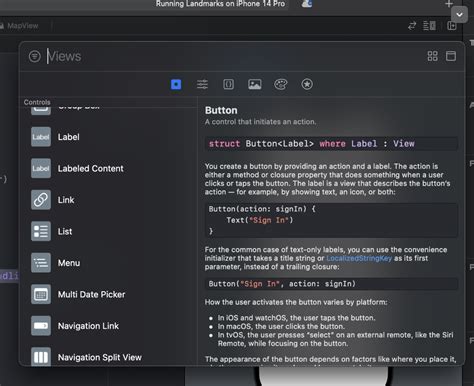Click the Button(action: signIn) code sample

pos(331,220)
